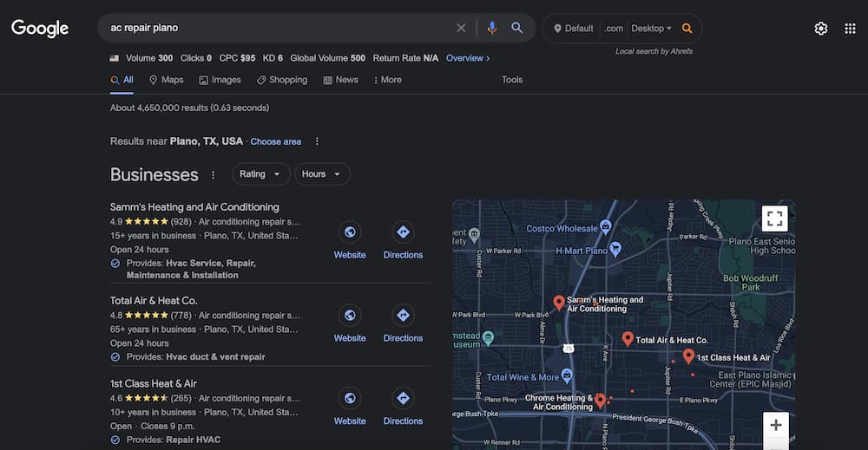The image size is (868, 450).
Task: Click the blue magnifier search icon
Action: coord(516,28)
